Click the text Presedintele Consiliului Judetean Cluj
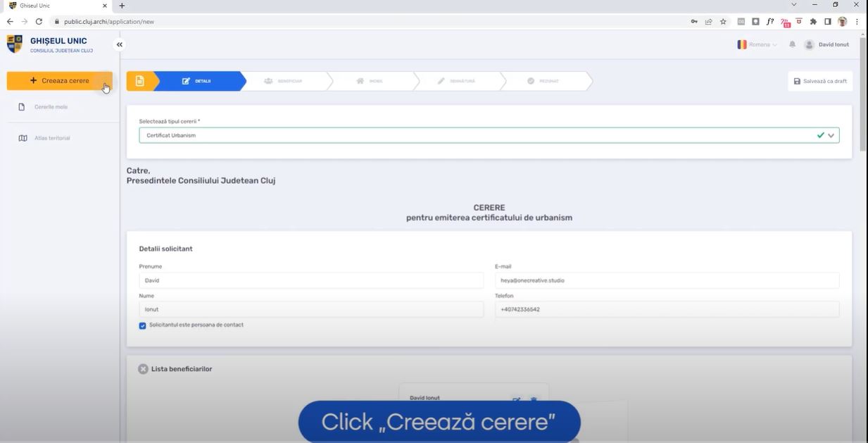The width and height of the screenshot is (868, 443). [201, 181]
